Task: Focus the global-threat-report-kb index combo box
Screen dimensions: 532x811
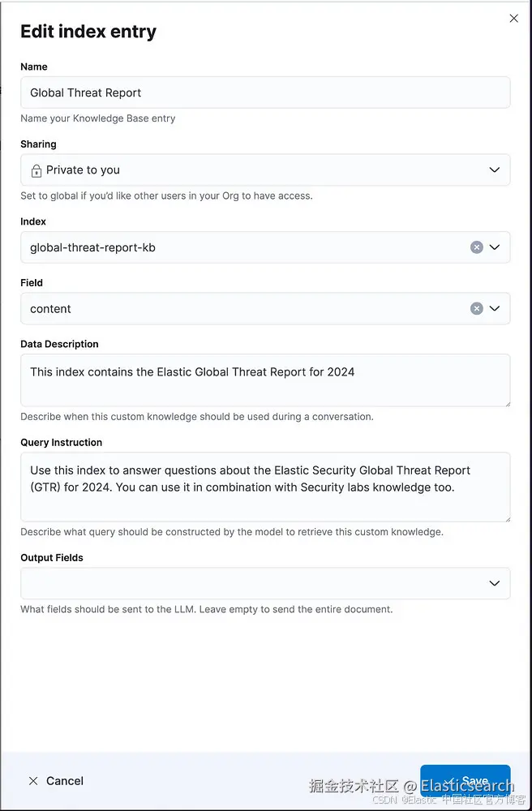Action: (243, 247)
